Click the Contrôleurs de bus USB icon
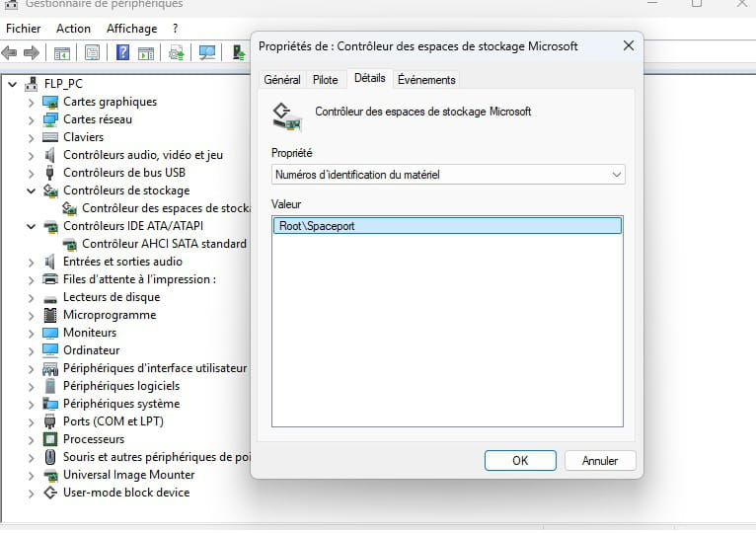Image resolution: width=756 pixels, height=533 pixels. pyautogui.click(x=49, y=173)
